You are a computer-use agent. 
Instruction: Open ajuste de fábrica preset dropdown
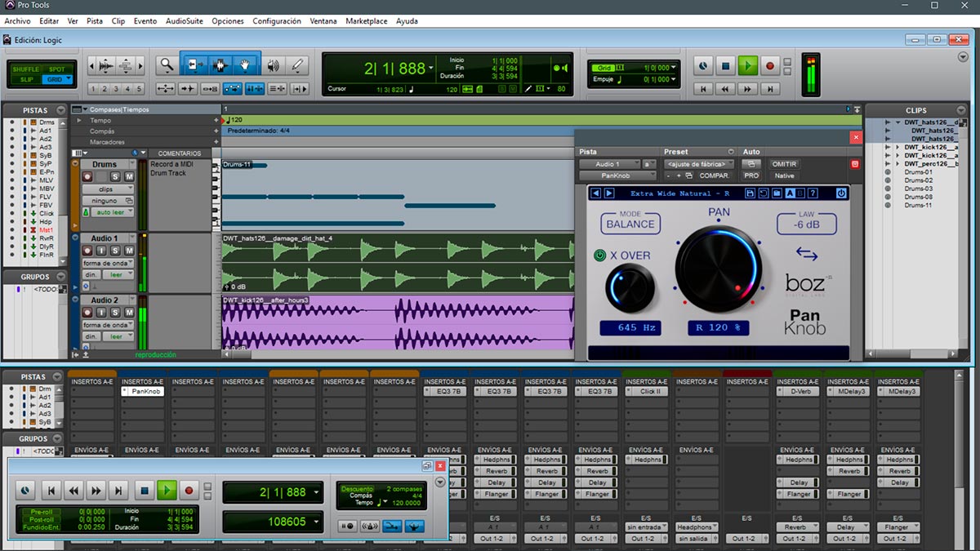coord(699,164)
